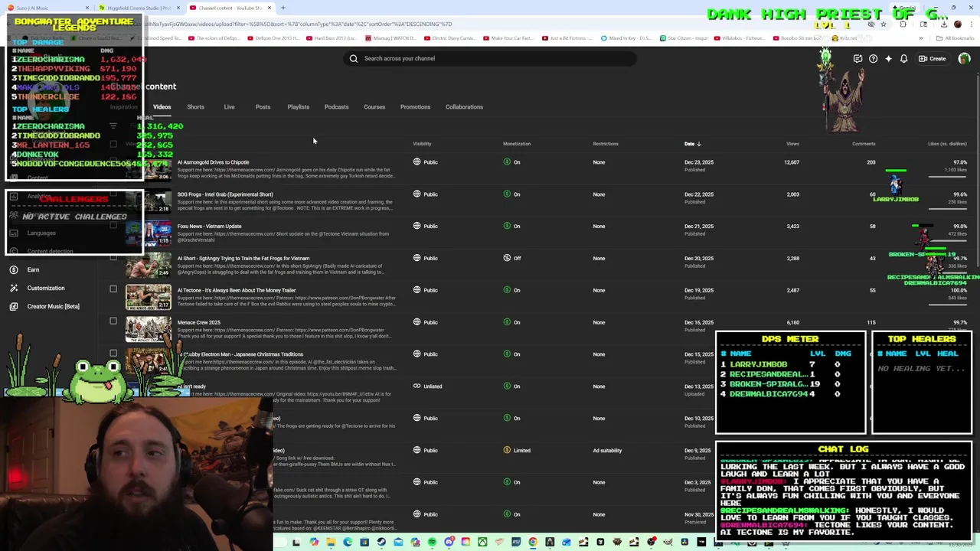This screenshot has width=980, height=551.
Task: Click the Customization wand icon in sidebar
Action: [x=14, y=288]
